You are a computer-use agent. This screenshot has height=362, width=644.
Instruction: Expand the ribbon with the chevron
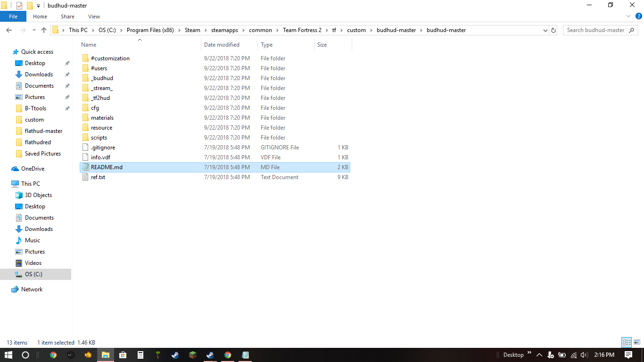click(629, 16)
